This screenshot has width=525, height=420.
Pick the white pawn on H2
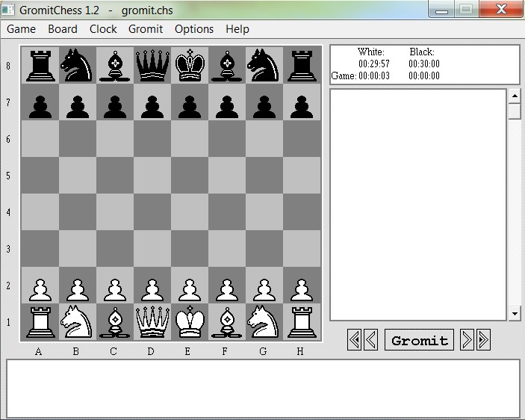coord(302,290)
